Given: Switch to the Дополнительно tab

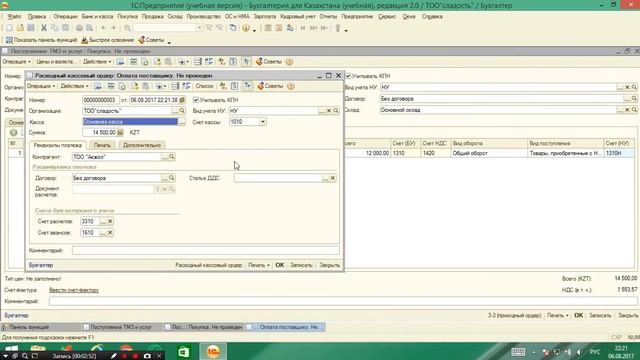Looking at the screenshot, I should tap(142, 145).
